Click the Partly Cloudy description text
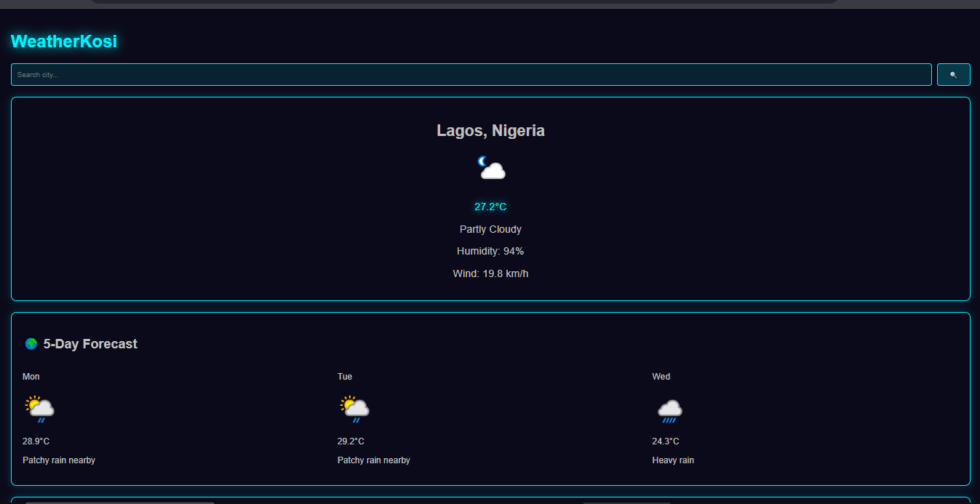The height and width of the screenshot is (504, 980). [x=490, y=229]
